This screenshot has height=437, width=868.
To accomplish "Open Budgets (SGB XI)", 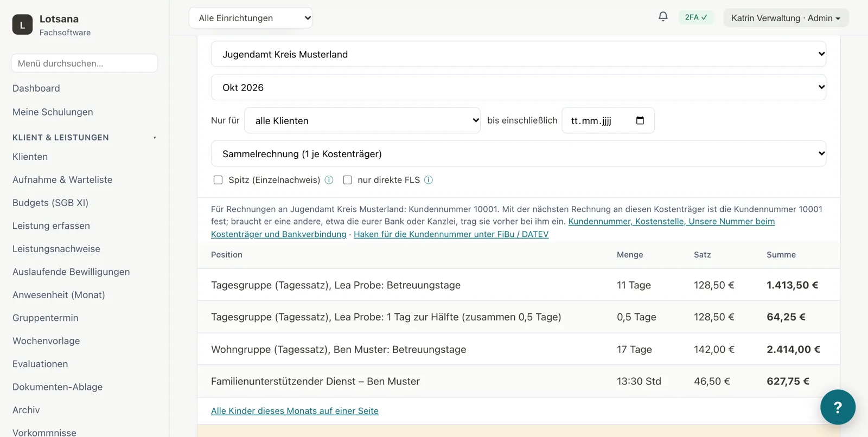I will pyautogui.click(x=50, y=203).
